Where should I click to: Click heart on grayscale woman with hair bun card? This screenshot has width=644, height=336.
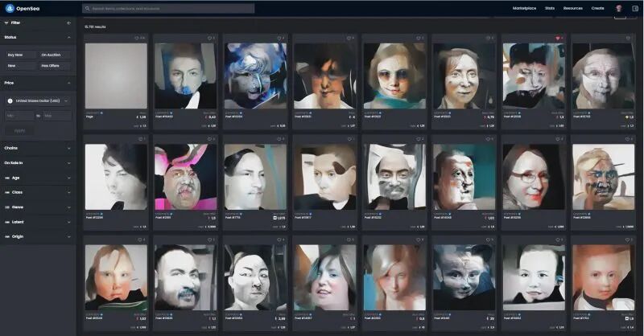(x=279, y=240)
